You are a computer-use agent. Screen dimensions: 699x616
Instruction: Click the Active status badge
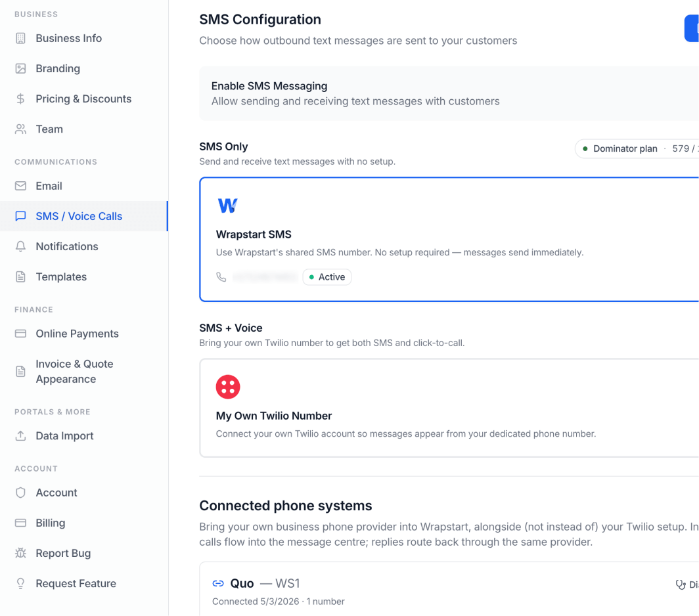(x=327, y=276)
